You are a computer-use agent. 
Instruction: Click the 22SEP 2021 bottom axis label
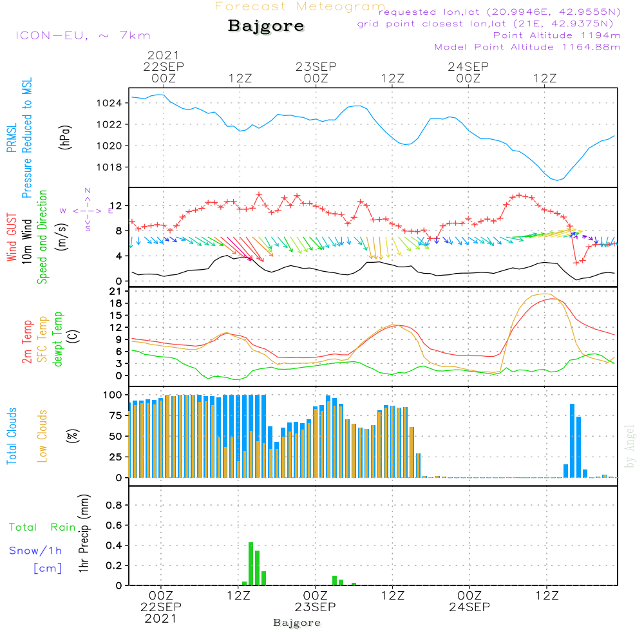tap(160, 612)
